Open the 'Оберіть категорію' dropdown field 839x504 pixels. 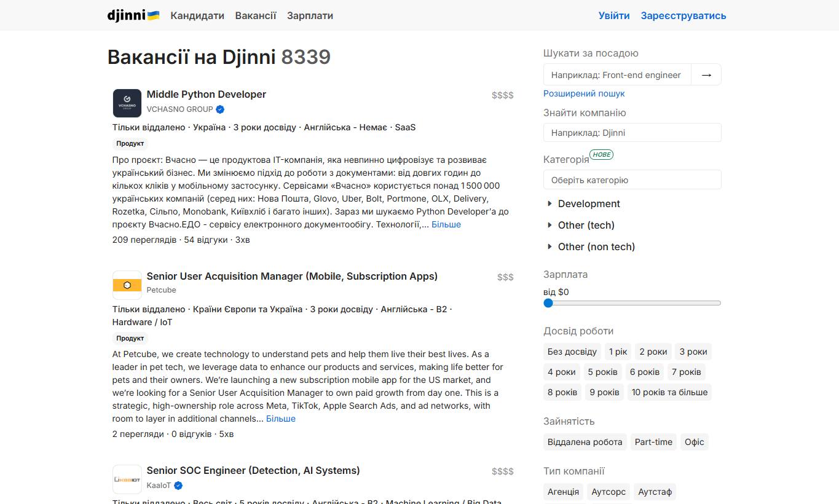click(x=632, y=180)
